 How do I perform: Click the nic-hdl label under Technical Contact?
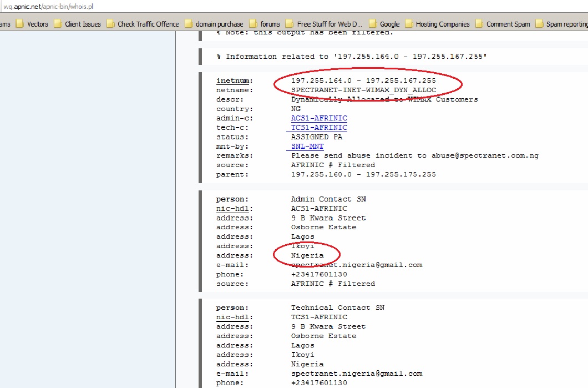234,317
